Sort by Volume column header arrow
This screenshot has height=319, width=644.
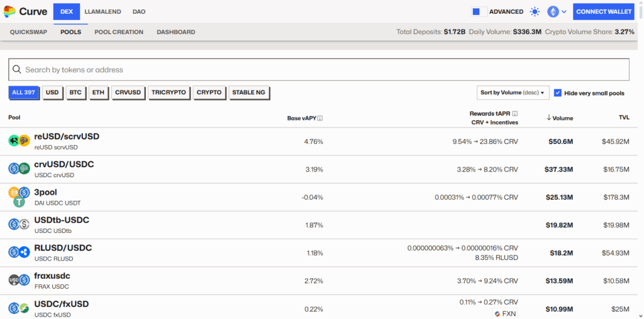click(x=548, y=118)
